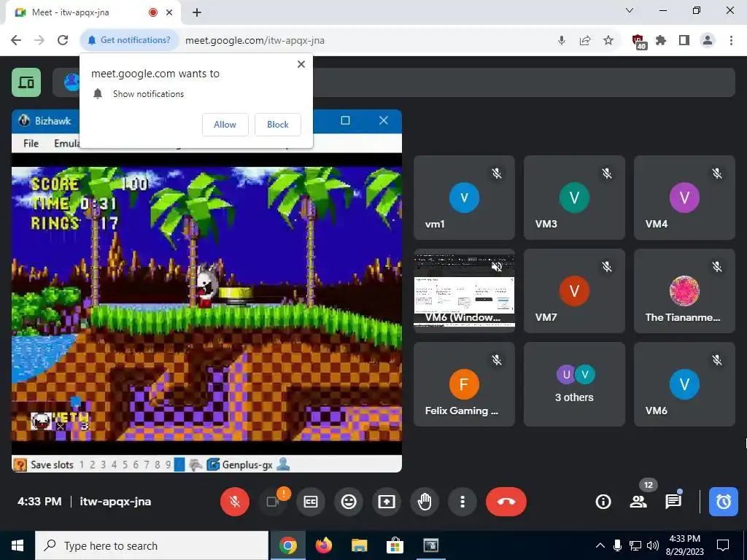Open the blue activities alarm clock button
This screenshot has height=560, width=747.
(x=723, y=502)
